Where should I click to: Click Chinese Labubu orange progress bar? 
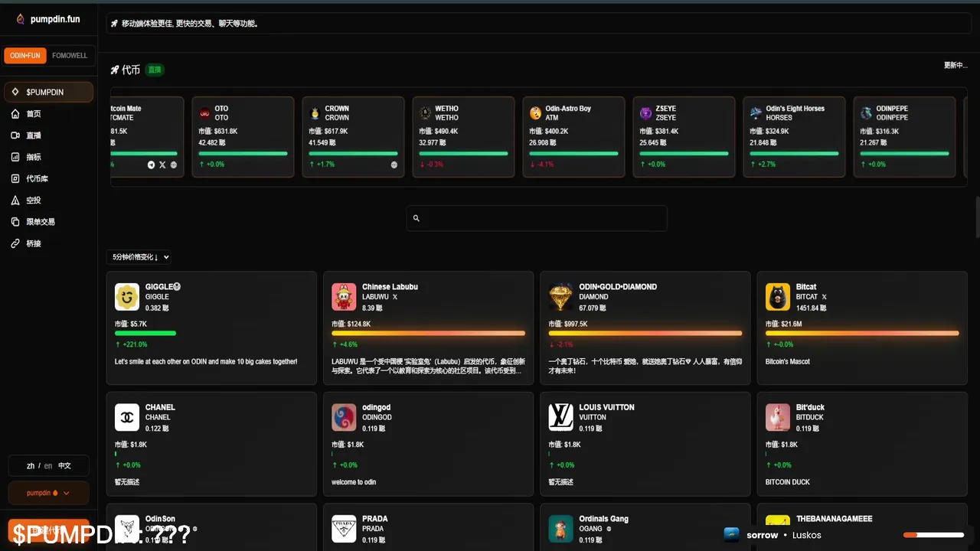pos(429,333)
